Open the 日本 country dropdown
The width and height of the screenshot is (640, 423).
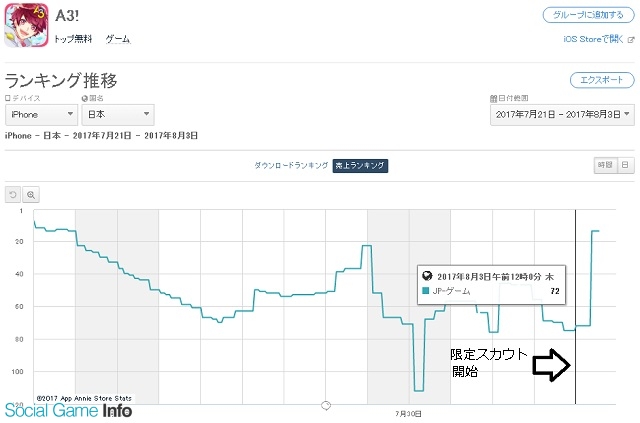click(118, 115)
